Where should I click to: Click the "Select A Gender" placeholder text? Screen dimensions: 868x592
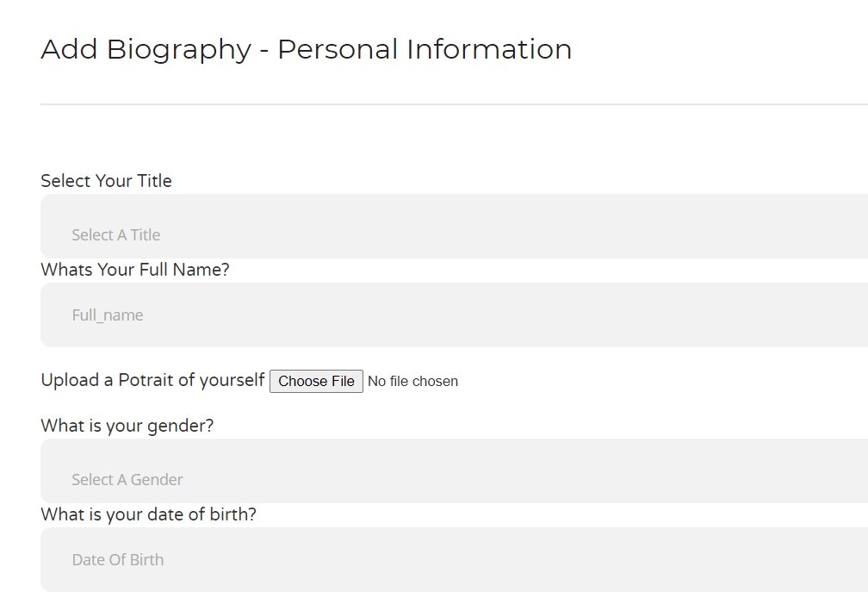click(x=127, y=480)
